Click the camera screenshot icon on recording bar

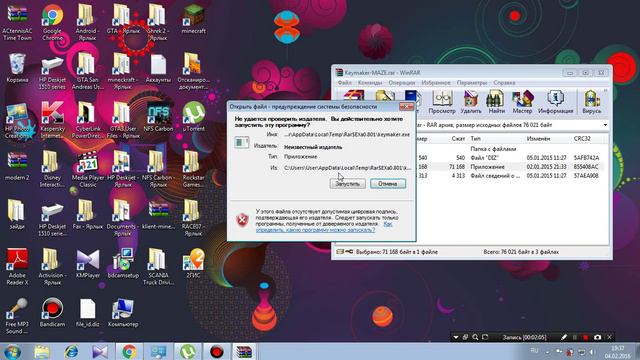tap(598, 337)
